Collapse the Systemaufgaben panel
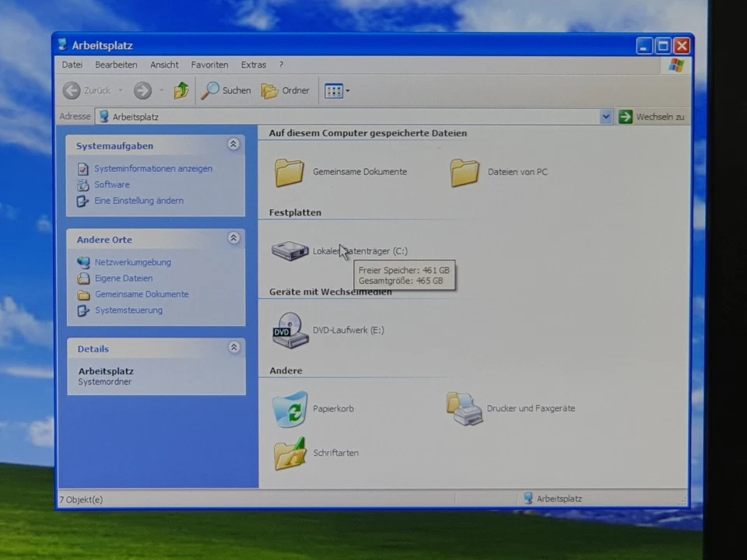 pyautogui.click(x=233, y=144)
